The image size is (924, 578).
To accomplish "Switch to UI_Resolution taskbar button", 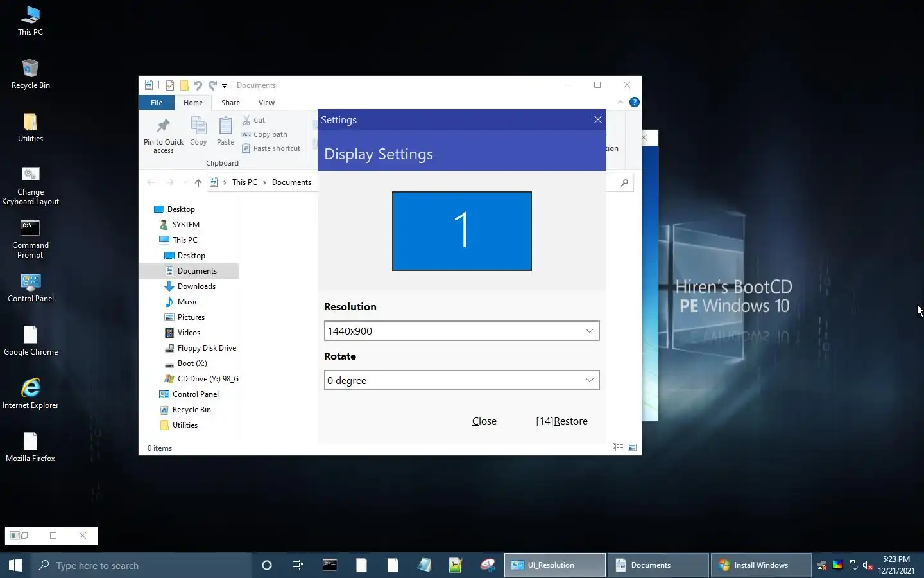I will click(555, 565).
